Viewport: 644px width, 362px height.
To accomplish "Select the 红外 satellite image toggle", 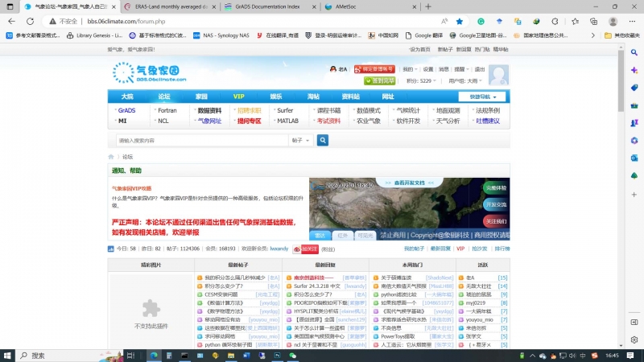I will (343, 235).
